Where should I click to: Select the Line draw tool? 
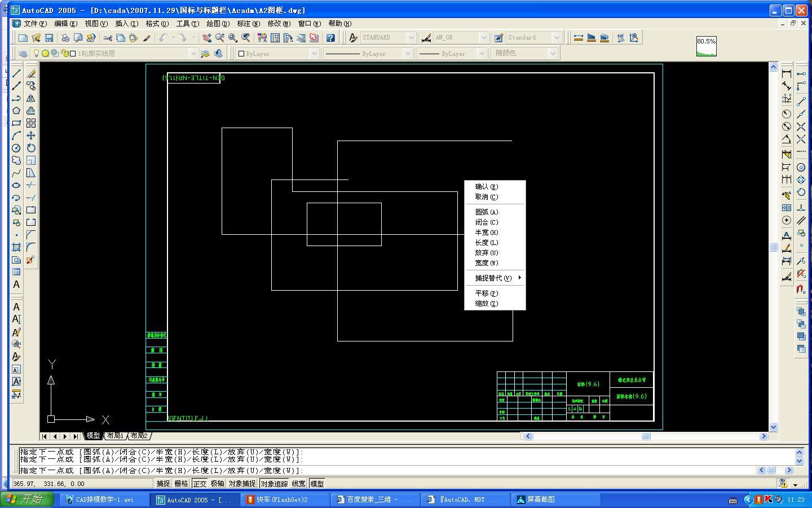coord(16,73)
